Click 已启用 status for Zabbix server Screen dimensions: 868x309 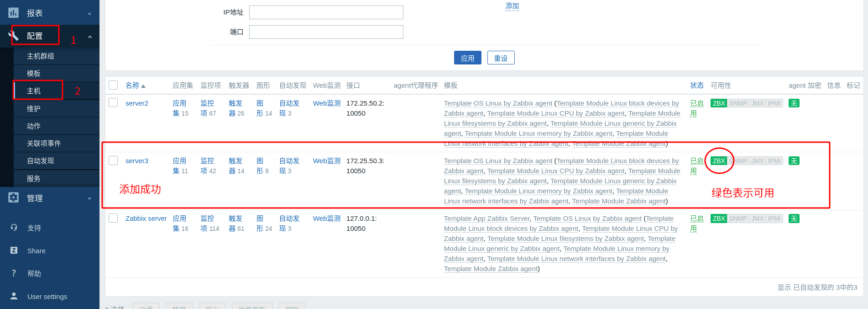point(697,224)
